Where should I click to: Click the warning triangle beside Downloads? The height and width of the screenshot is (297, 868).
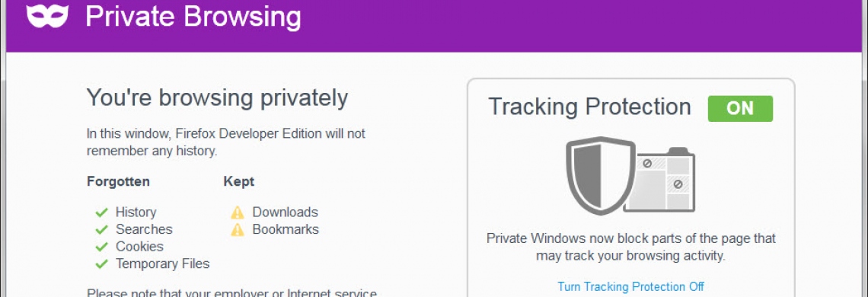tap(238, 212)
